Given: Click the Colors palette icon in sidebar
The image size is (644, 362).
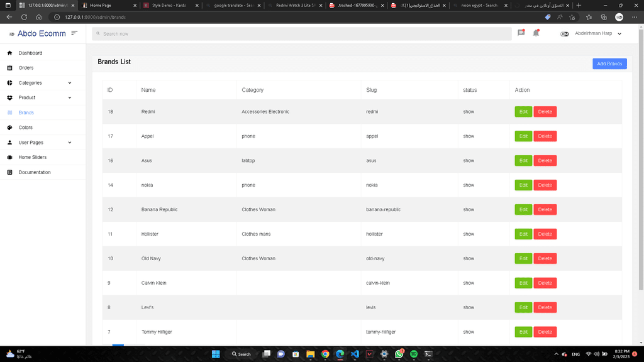Looking at the screenshot, I should click(x=10, y=128).
